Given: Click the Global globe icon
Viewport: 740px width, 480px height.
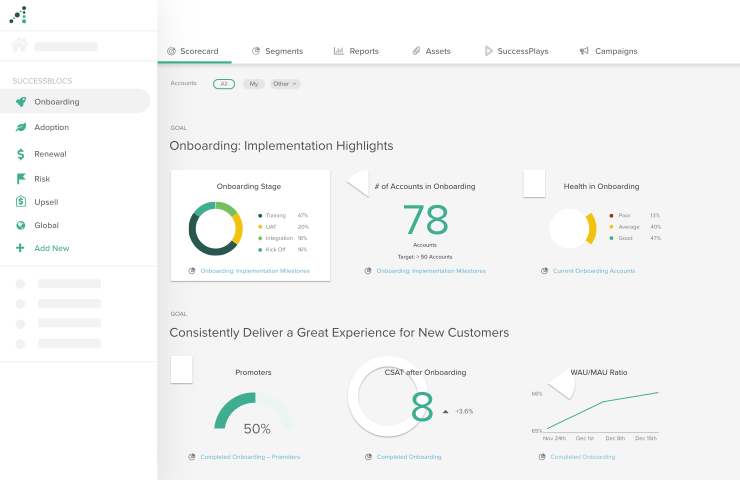Looking at the screenshot, I should tap(21, 225).
